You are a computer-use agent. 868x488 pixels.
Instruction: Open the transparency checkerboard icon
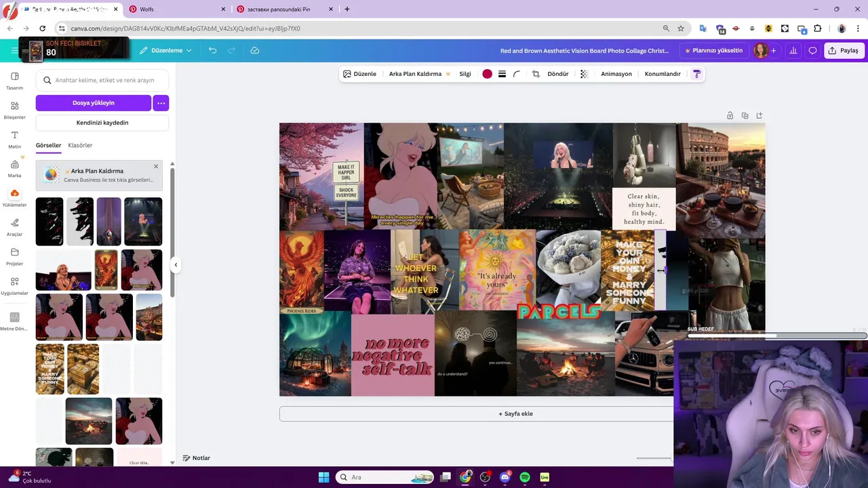click(x=584, y=74)
